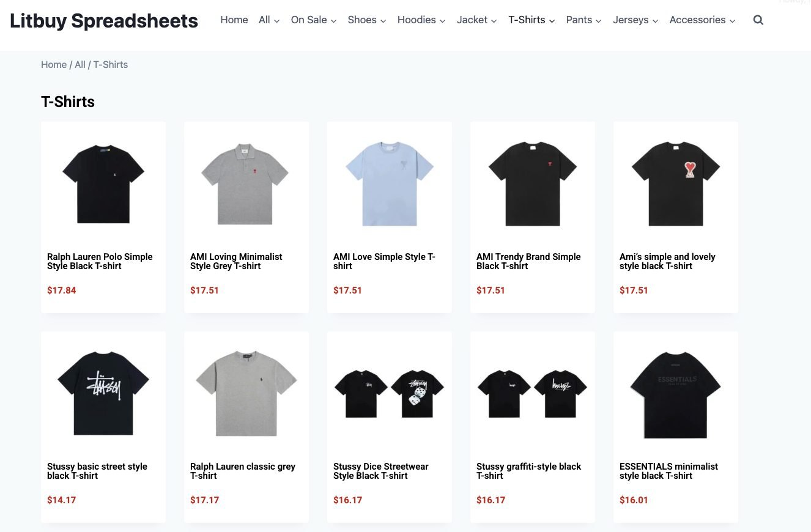Image resolution: width=811 pixels, height=532 pixels.
Task: Open the light blue AMI Love shirt image
Action: pos(390,183)
